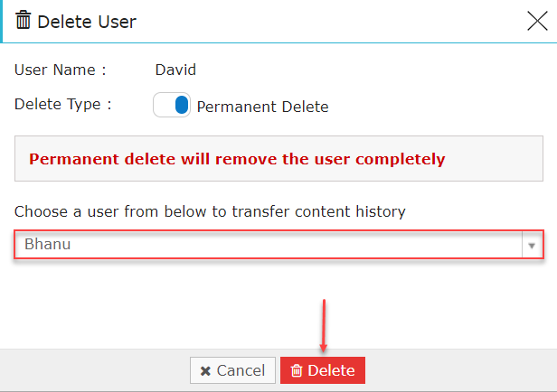This screenshot has width=557, height=392.
Task: Click the Cancel button
Action: coord(232,370)
